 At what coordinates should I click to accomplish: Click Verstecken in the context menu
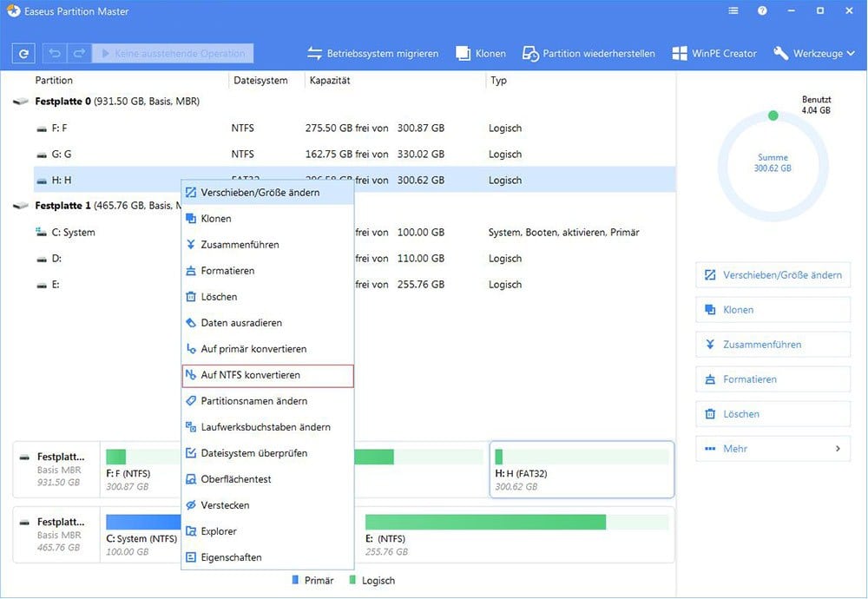(225, 505)
